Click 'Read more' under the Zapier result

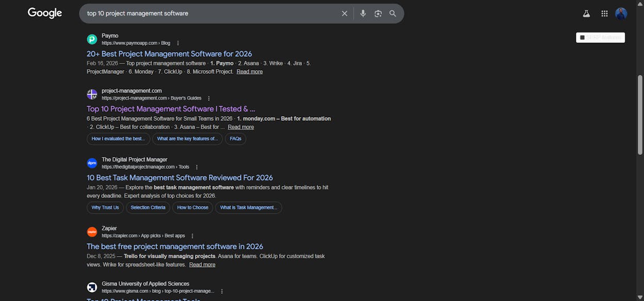click(202, 265)
